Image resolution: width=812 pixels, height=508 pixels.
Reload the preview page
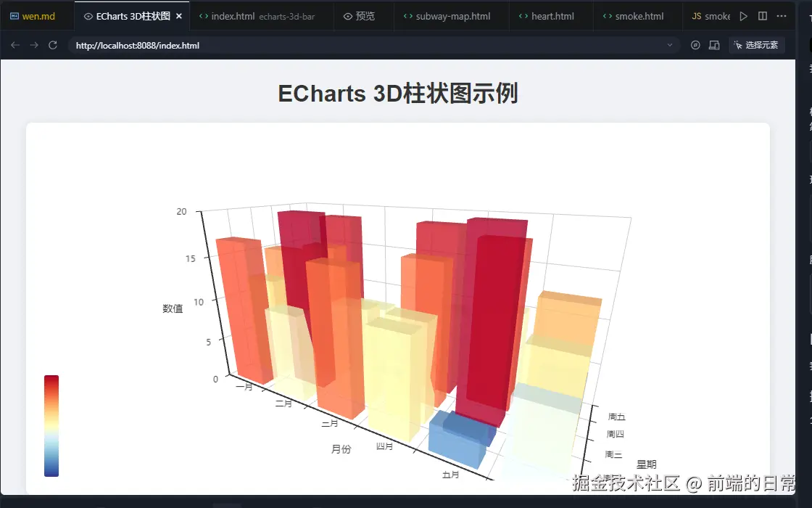click(x=53, y=45)
